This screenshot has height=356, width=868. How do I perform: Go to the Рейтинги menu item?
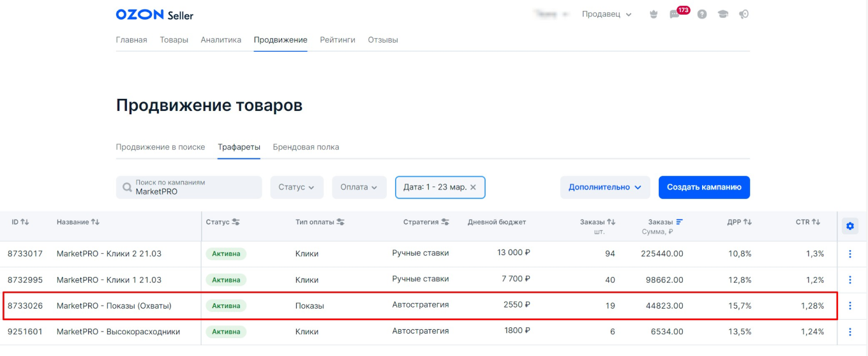pyautogui.click(x=338, y=40)
